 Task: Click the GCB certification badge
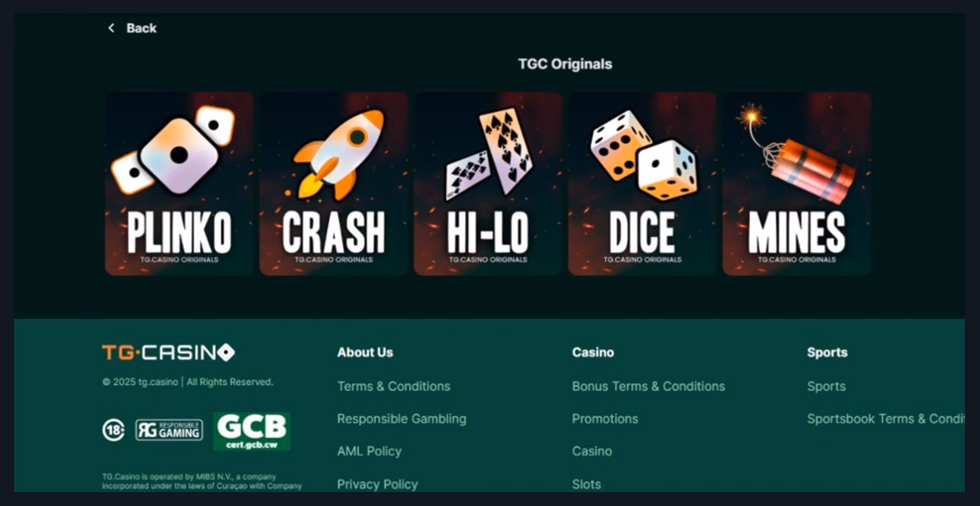pyautogui.click(x=251, y=431)
